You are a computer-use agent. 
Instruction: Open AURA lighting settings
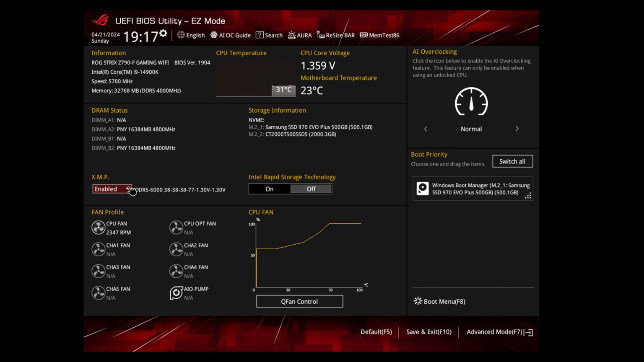click(x=300, y=35)
